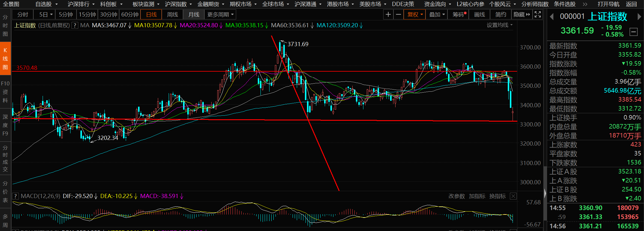Expand 自选股 menu

pos(47,4)
